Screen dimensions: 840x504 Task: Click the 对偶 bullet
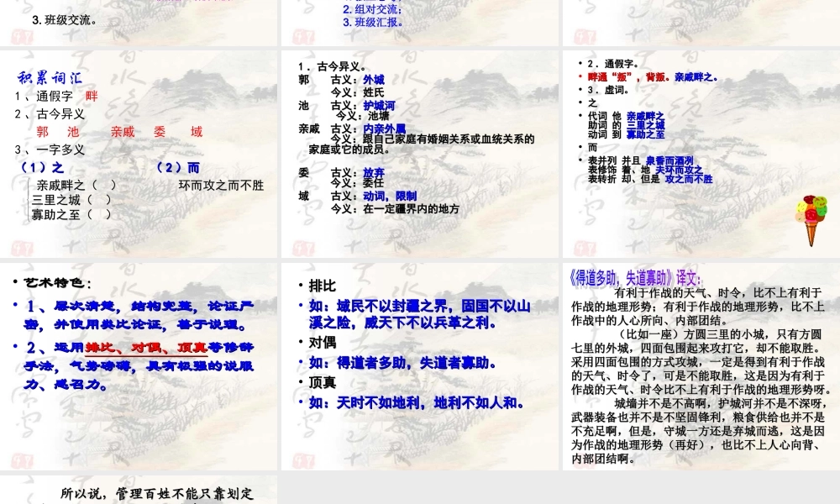322,342
